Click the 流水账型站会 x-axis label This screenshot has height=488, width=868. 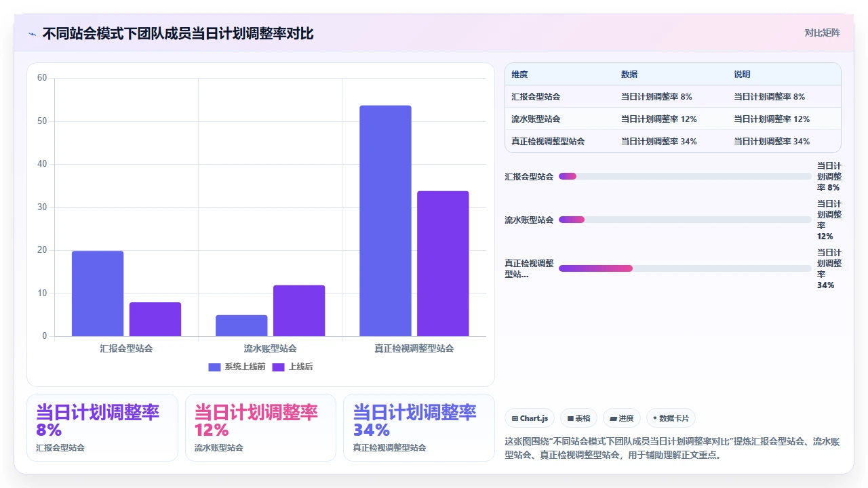click(x=270, y=348)
